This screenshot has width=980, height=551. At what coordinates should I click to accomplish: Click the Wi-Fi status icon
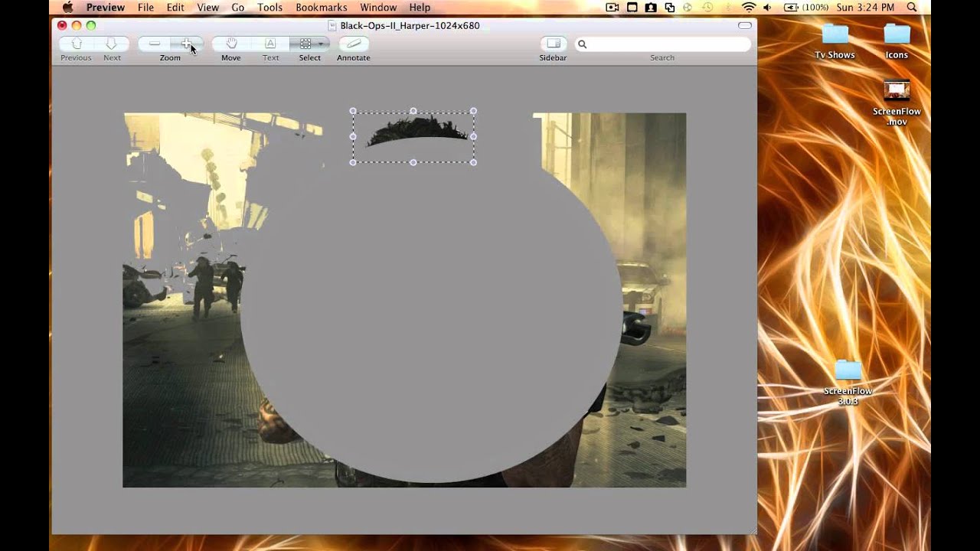click(749, 7)
